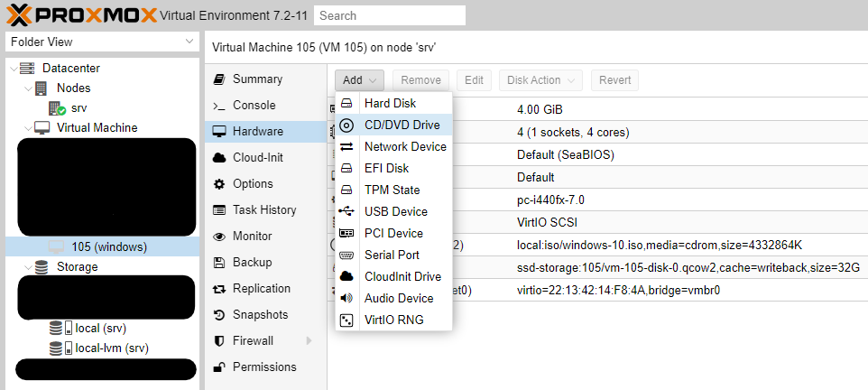Select Hard Disk from Add menu

(x=393, y=104)
